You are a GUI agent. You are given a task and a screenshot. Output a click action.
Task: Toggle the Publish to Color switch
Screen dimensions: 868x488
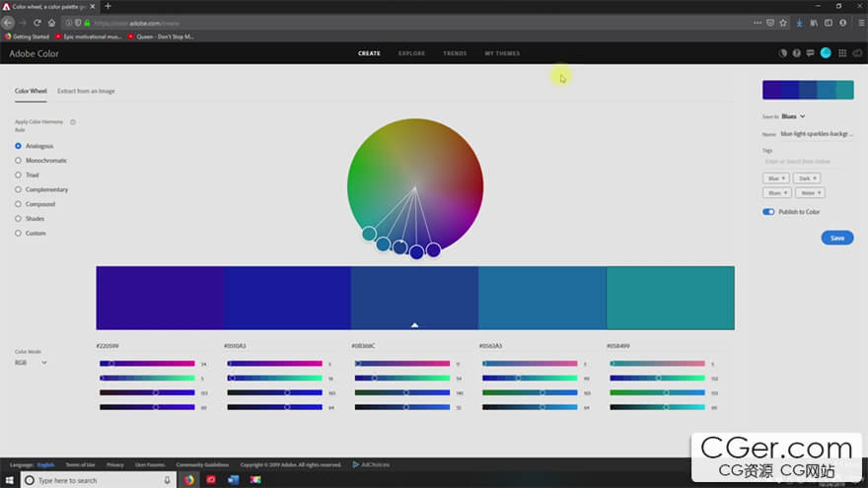click(768, 212)
